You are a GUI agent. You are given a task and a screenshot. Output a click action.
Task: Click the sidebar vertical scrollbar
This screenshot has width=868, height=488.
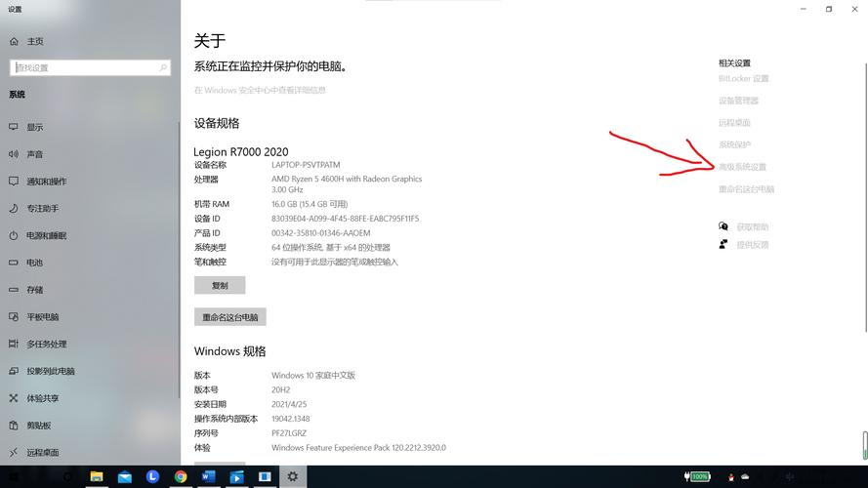[179, 260]
